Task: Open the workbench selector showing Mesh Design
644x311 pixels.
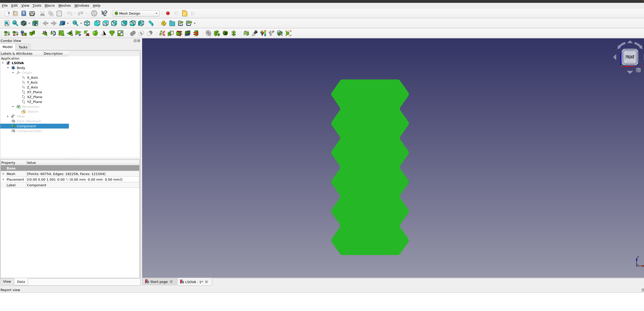Action: click(x=136, y=13)
